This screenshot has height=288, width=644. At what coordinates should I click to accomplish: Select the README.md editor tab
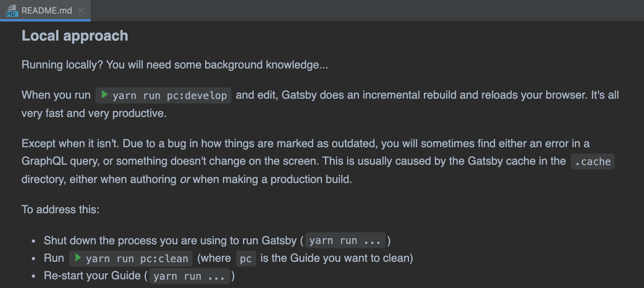coord(47,11)
